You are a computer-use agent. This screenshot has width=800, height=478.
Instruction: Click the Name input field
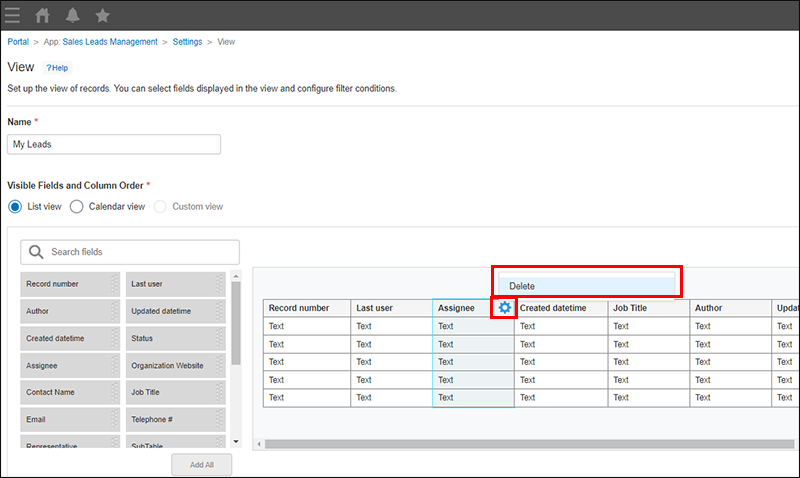(x=114, y=144)
